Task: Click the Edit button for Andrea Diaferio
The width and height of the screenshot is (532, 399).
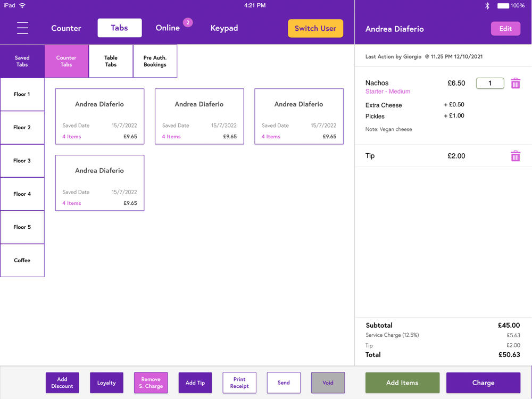Action: (x=505, y=29)
